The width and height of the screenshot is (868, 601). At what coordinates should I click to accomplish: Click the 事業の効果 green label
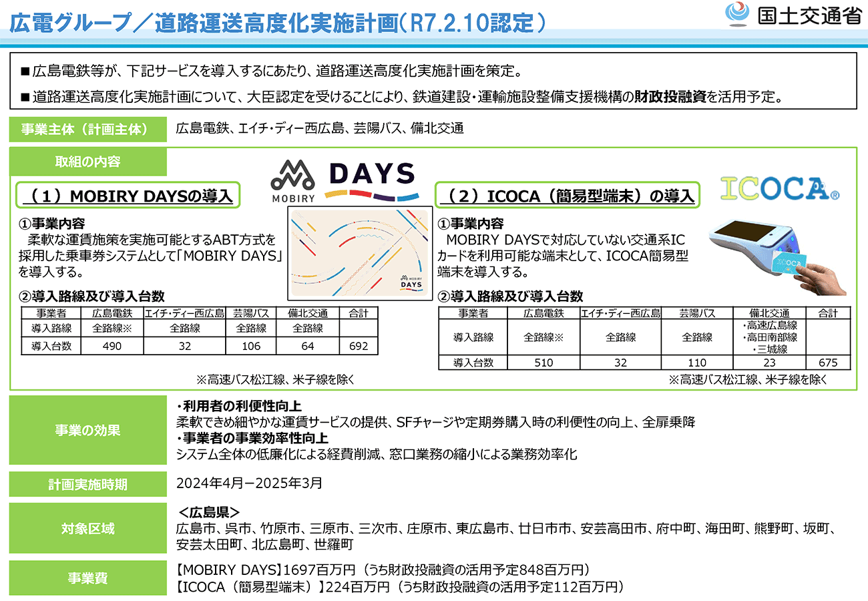coord(87,431)
